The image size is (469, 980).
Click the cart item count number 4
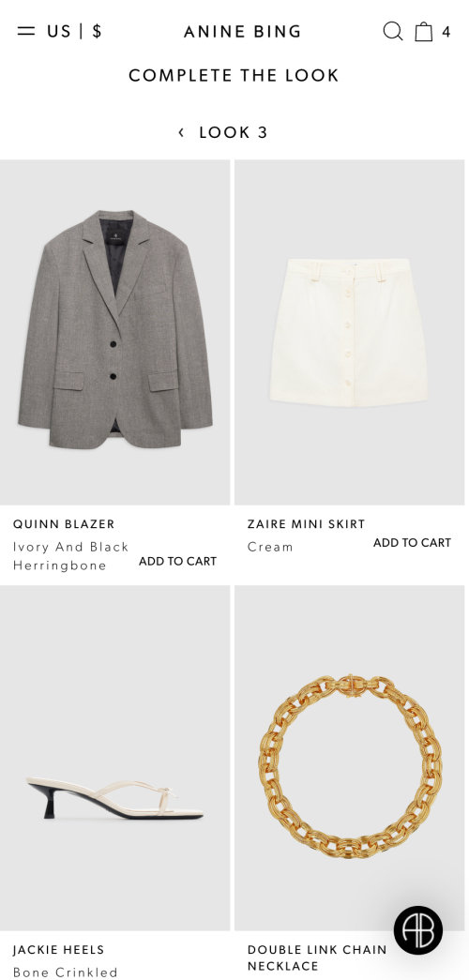(x=446, y=32)
